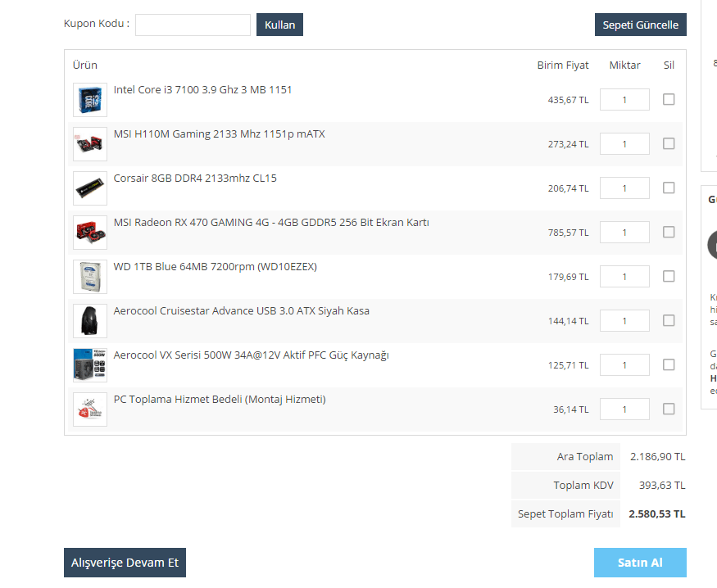Screen dimensions: 717x588
Task: Click quantity field for PC Toplama Hizmet
Action: [624, 409]
